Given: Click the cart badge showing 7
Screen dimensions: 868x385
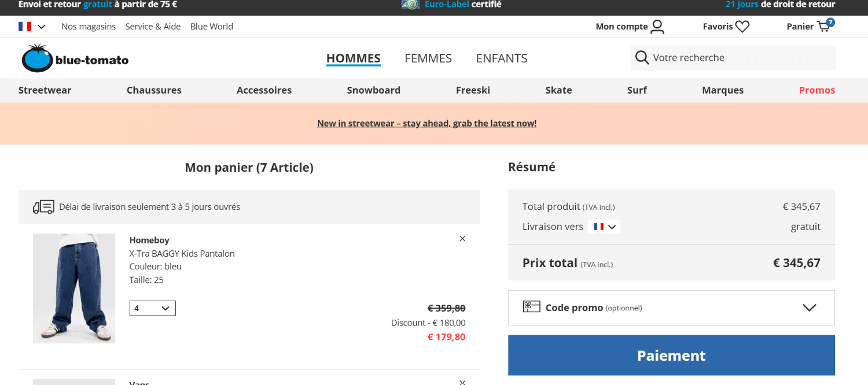Looking at the screenshot, I should [x=830, y=23].
